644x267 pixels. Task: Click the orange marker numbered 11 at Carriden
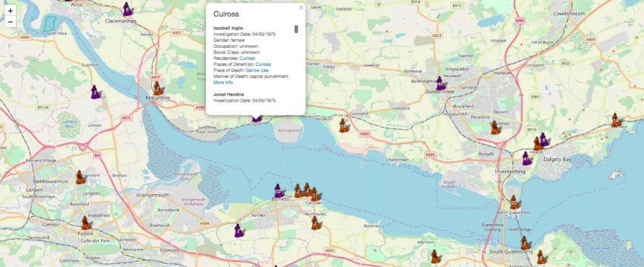pos(314,194)
